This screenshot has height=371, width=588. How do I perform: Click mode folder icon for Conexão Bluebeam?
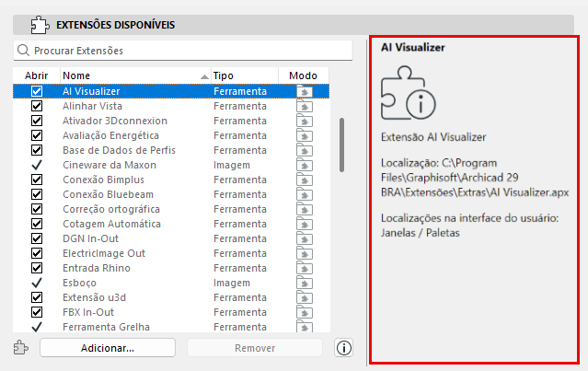[305, 194]
